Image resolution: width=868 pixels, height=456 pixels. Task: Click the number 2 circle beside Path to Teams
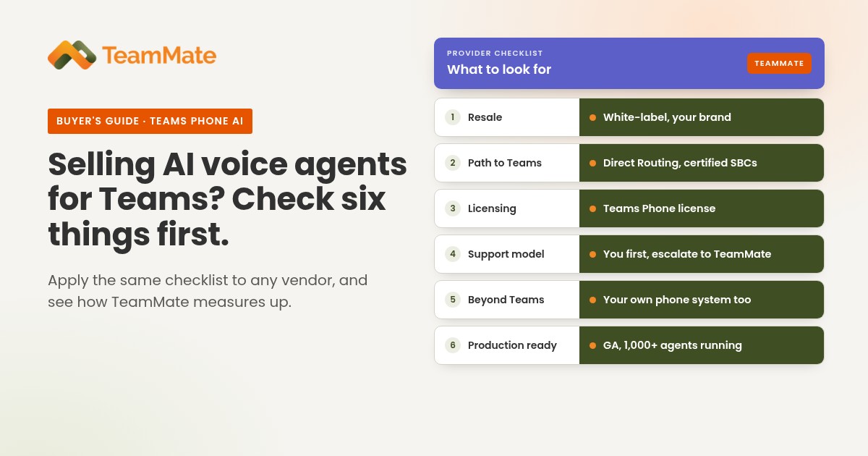(x=453, y=163)
